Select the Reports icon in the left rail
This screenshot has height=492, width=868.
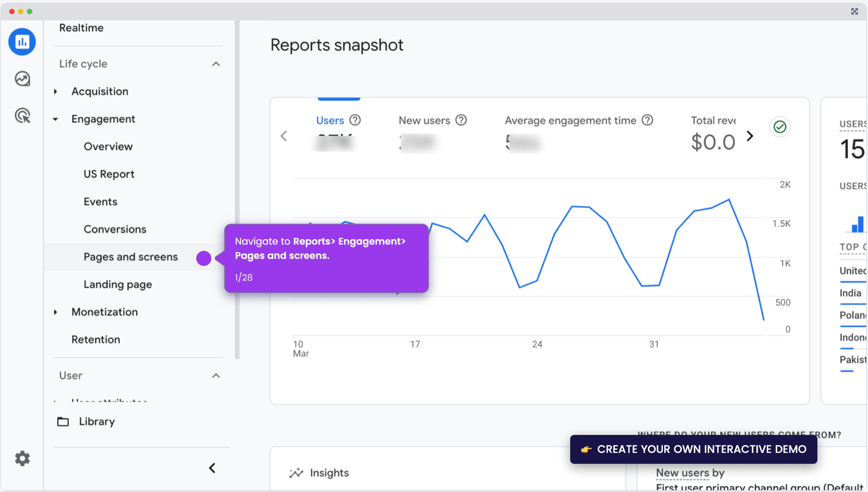coord(22,42)
